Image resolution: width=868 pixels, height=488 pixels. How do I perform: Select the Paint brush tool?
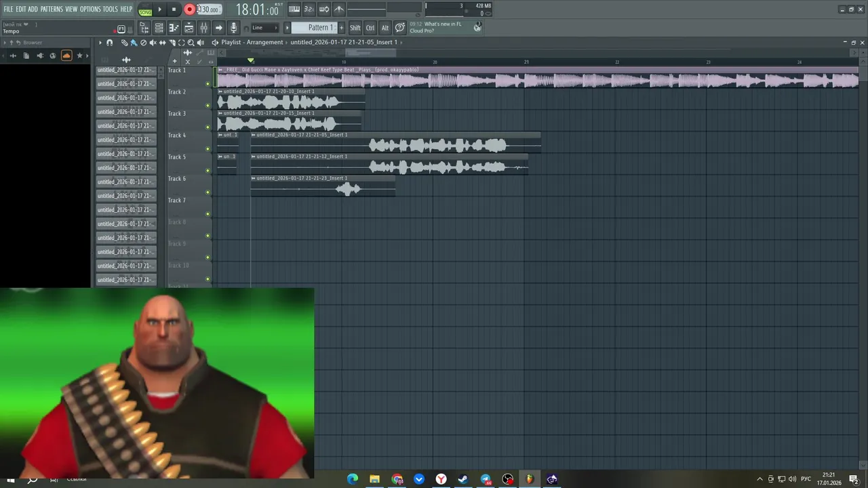(x=134, y=43)
